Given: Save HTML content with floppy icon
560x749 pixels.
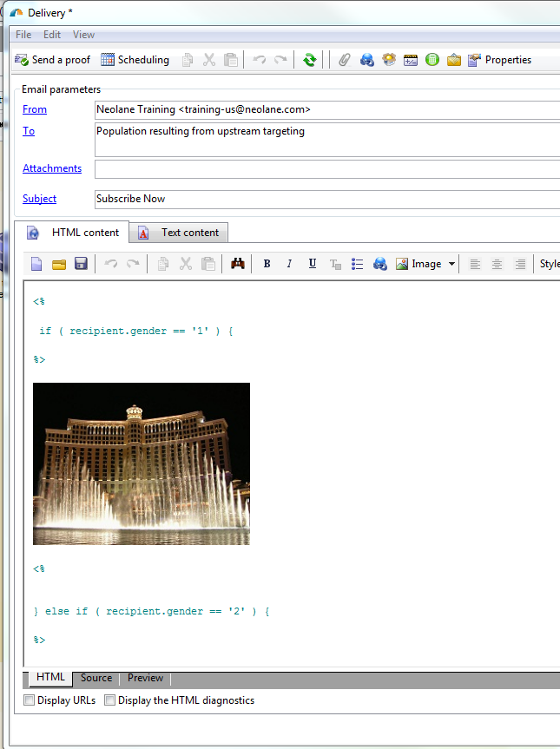Looking at the screenshot, I should point(81,264).
